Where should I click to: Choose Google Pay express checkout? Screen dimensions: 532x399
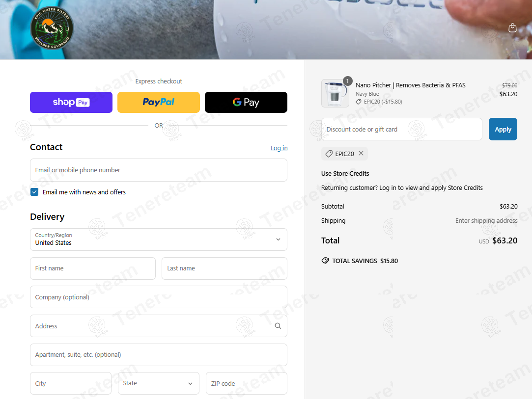tap(246, 103)
